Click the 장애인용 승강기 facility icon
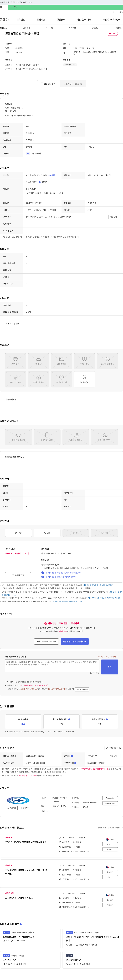 coord(47,437)
